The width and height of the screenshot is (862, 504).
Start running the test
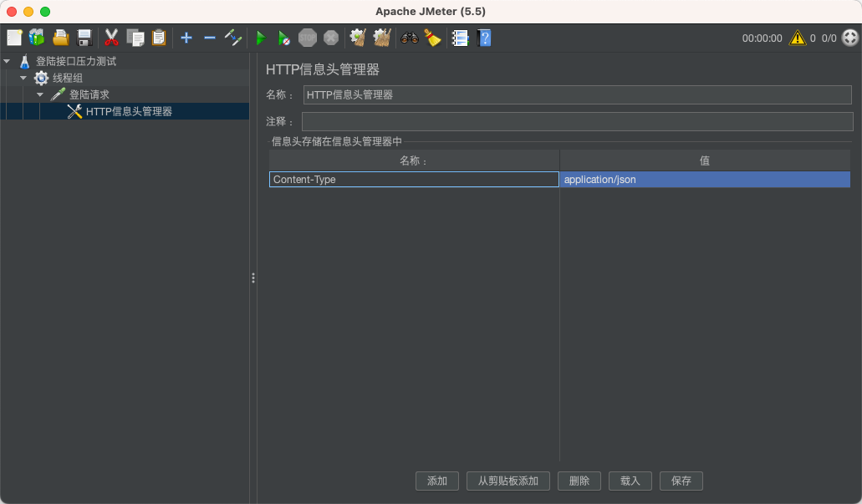[260, 37]
